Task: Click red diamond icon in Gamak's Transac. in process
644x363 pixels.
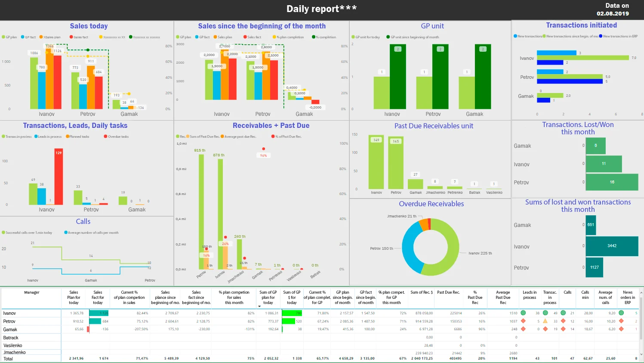Action: coord(545,329)
